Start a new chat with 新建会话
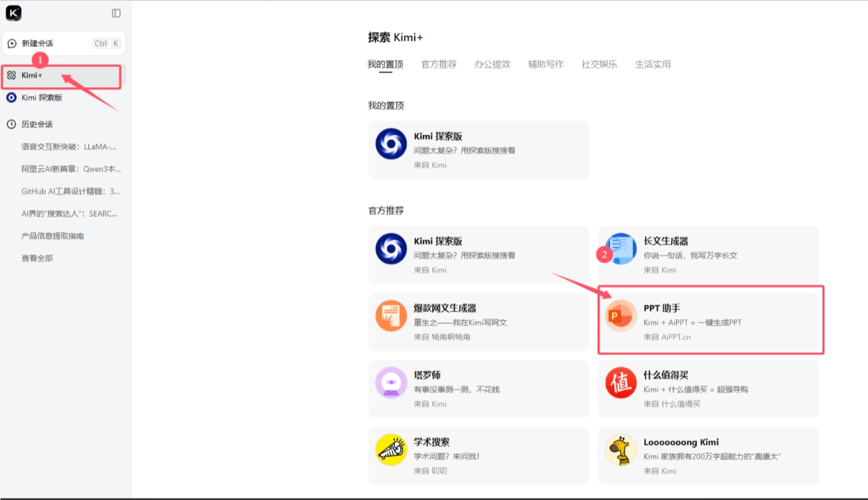 click(63, 44)
